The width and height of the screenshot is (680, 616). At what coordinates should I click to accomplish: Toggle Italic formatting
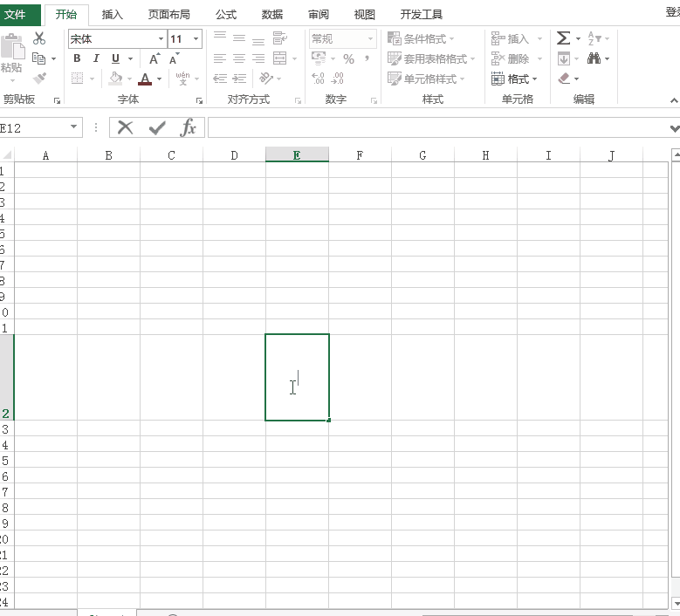coord(96,58)
